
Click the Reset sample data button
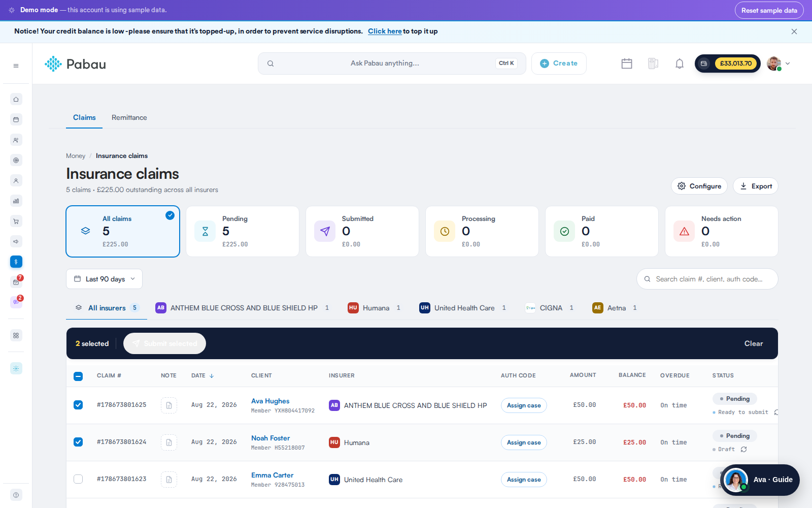[769, 10]
